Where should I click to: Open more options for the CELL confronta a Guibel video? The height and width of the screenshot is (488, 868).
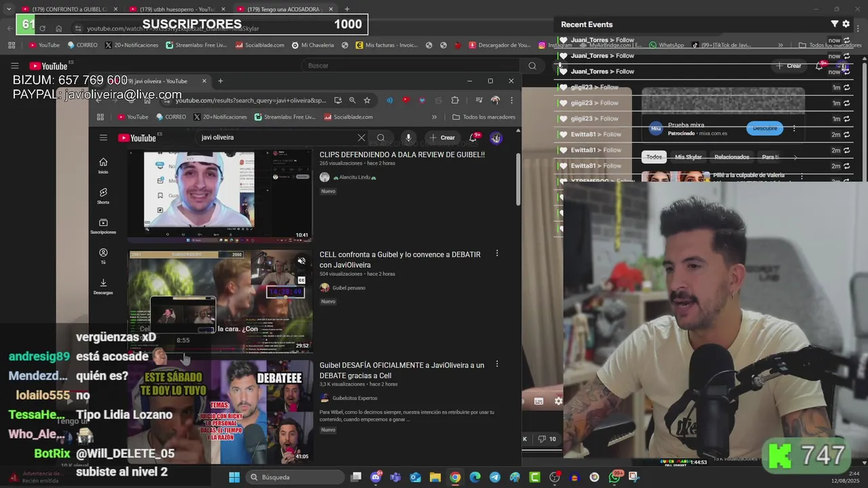click(496, 253)
